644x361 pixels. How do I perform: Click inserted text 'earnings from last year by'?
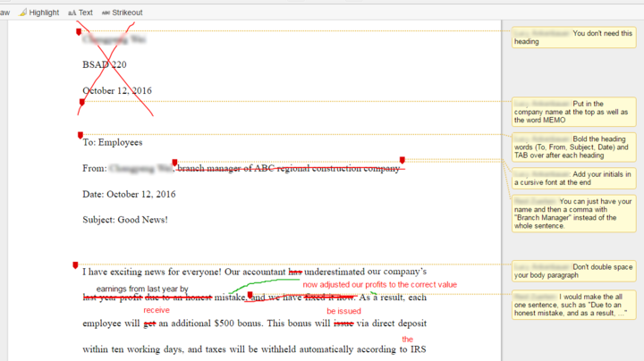(x=142, y=289)
